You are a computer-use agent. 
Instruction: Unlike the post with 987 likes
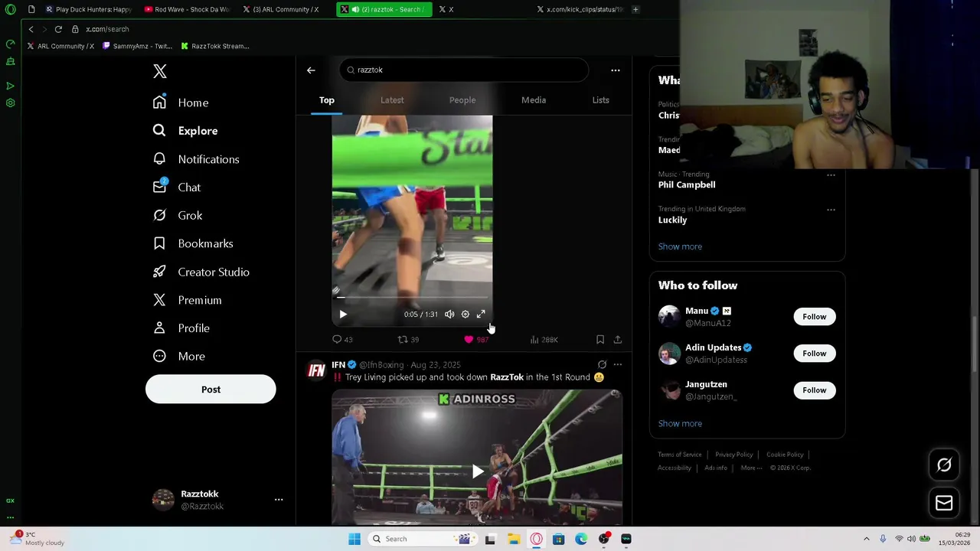coord(475,340)
